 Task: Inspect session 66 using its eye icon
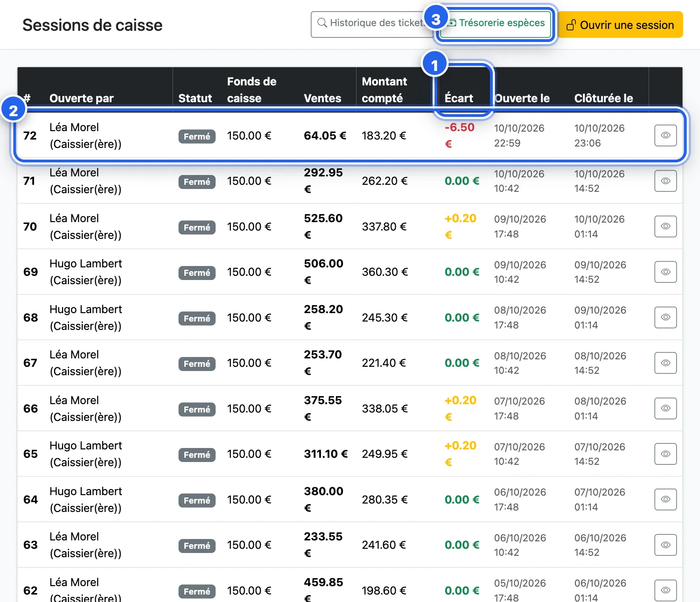coord(665,408)
